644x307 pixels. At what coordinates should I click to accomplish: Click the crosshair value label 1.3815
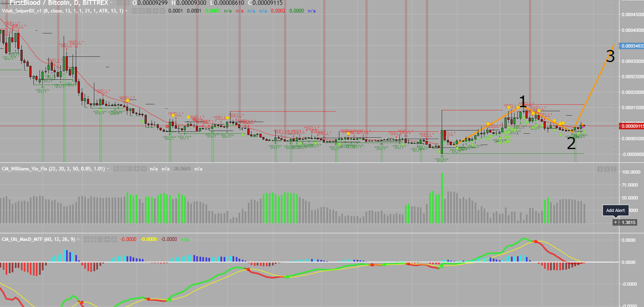628,222
